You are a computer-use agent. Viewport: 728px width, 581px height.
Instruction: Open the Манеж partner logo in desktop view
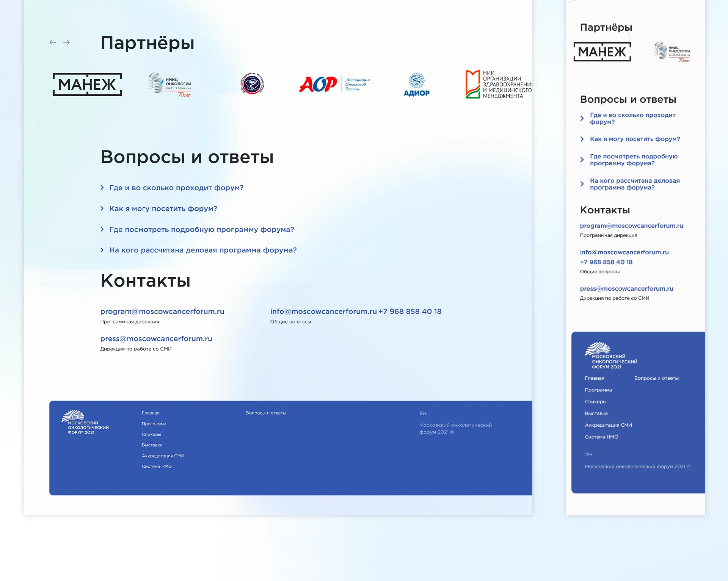[x=87, y=84]
